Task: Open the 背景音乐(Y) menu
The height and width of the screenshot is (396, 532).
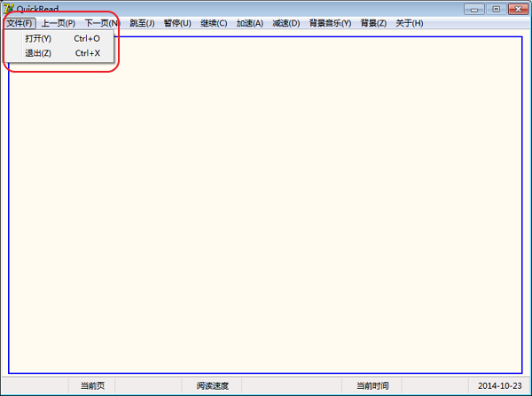Action: pos(330,23)
